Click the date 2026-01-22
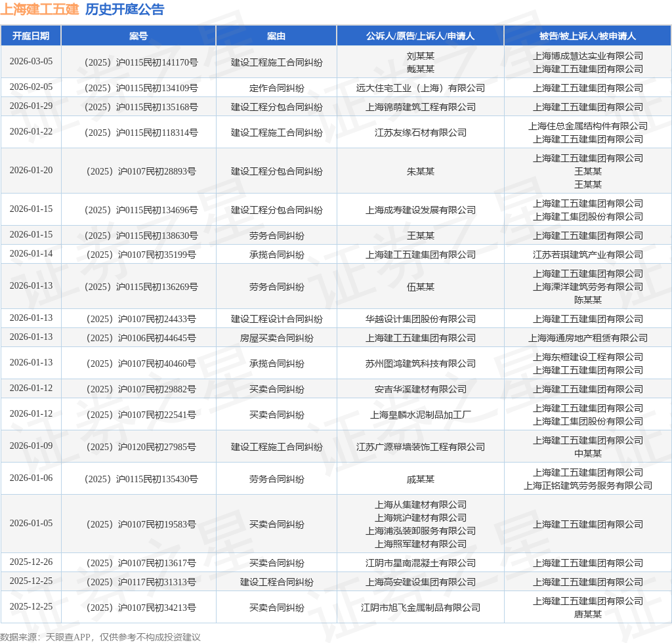 (31, 131)
